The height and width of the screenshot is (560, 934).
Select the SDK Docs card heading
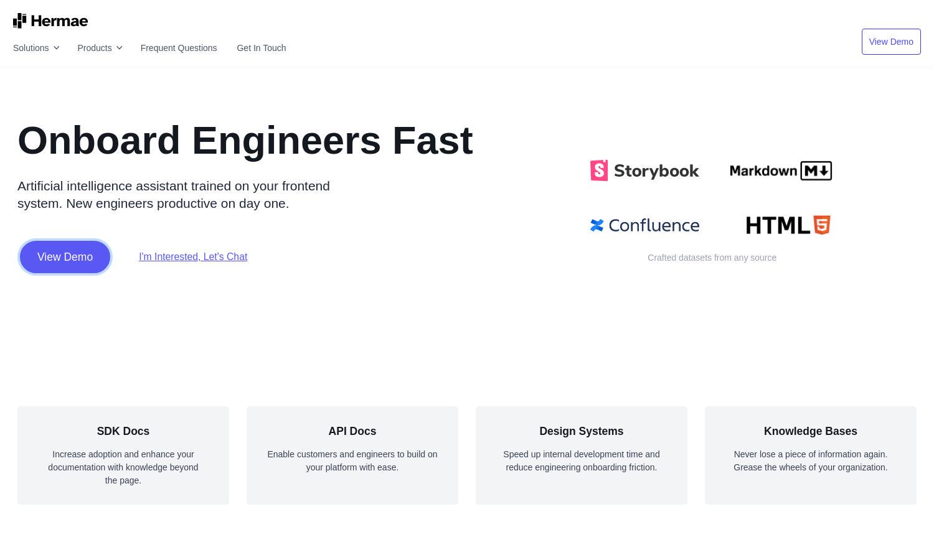click(x=123, y=431)
